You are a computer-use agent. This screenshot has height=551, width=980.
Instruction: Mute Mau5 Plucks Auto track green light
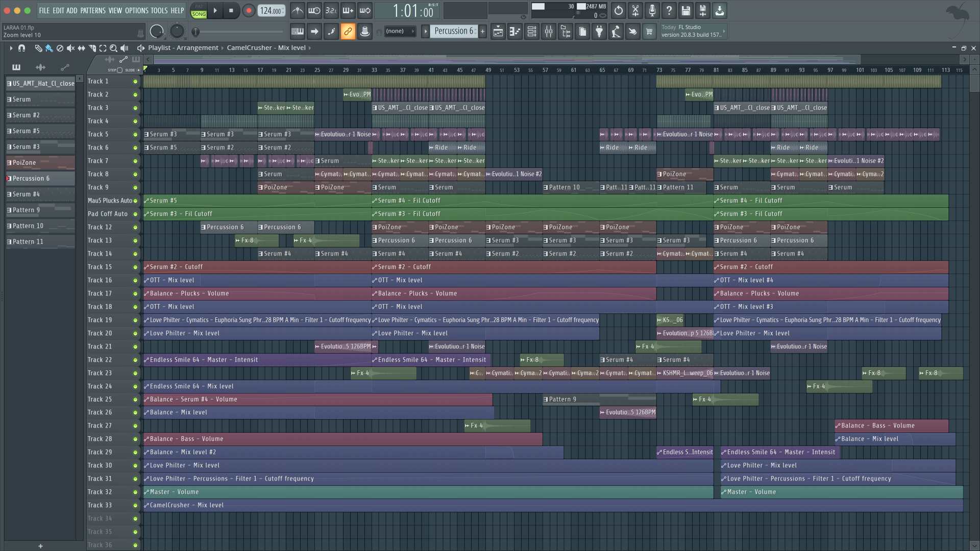pos(135,201)
